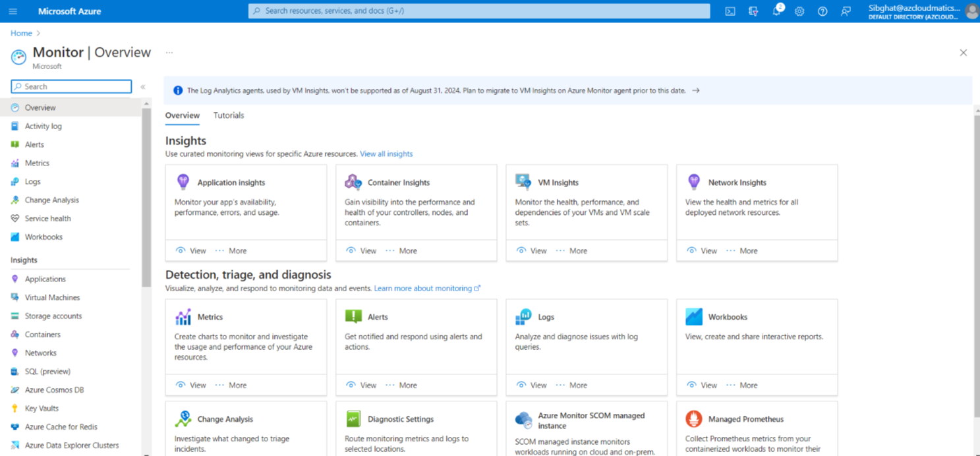
Task: Click the sidebar Search input field
Action: point(71,86)
